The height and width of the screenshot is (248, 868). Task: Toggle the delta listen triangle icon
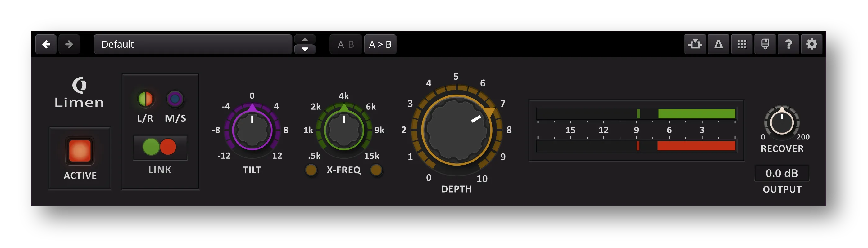click(718, 44)
